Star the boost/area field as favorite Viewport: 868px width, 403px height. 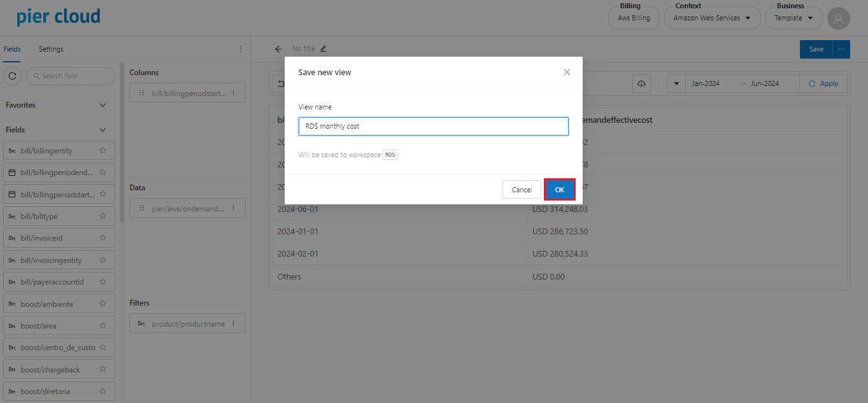[x=103, y=326]
